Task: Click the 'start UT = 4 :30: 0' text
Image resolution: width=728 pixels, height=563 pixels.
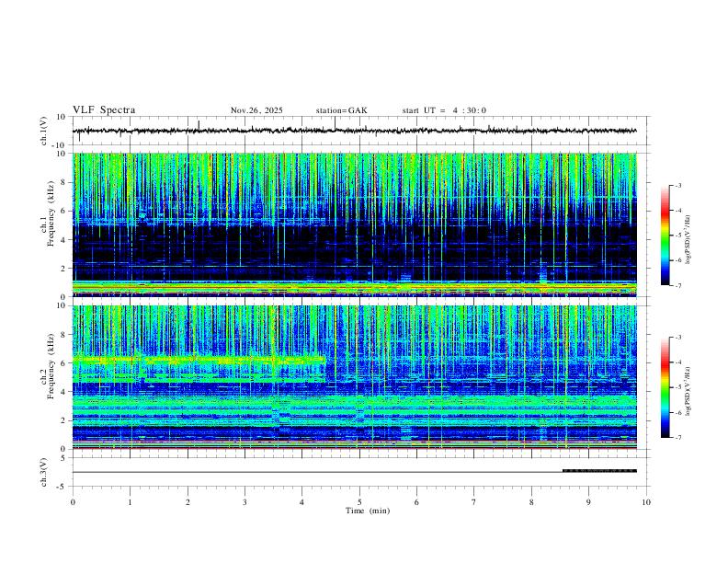Action: [444, 110]
